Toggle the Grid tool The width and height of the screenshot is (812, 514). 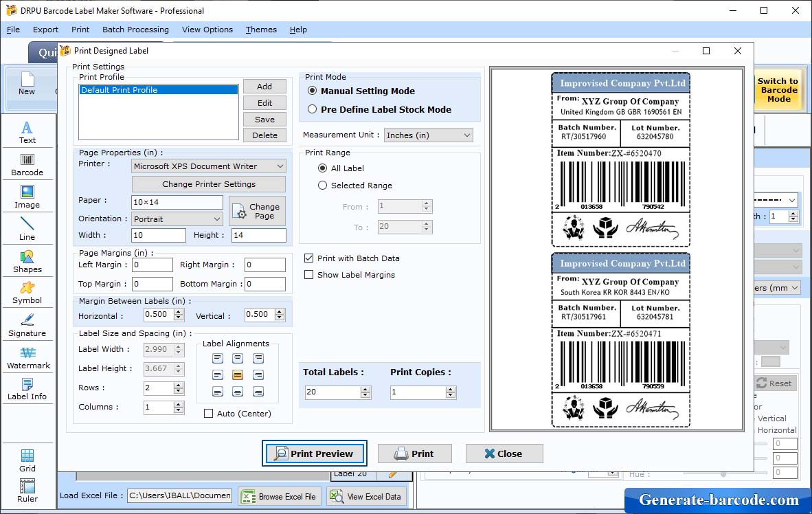coord(27,460)
